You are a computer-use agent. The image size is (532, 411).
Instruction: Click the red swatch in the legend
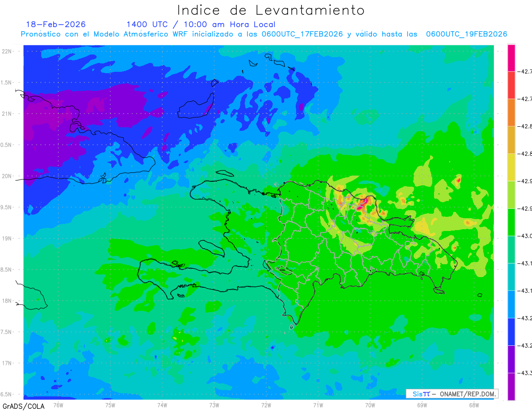pyautogui.click(x=511, y=85)
